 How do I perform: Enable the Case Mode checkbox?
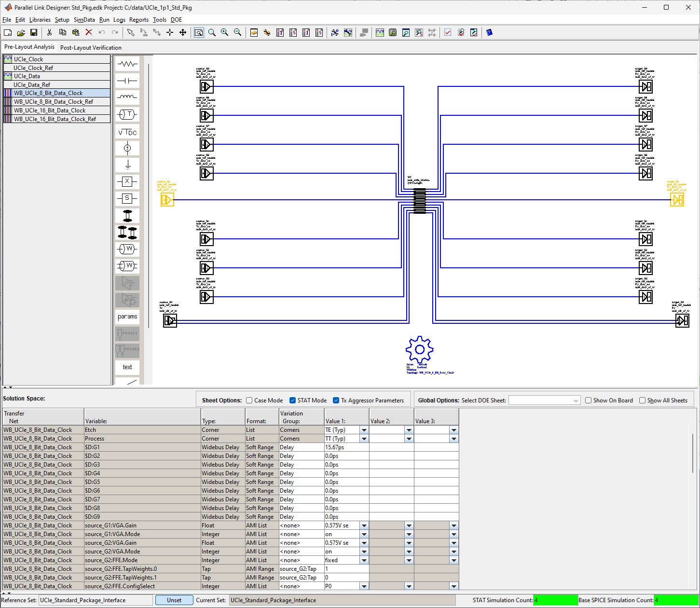pos(249,401)
